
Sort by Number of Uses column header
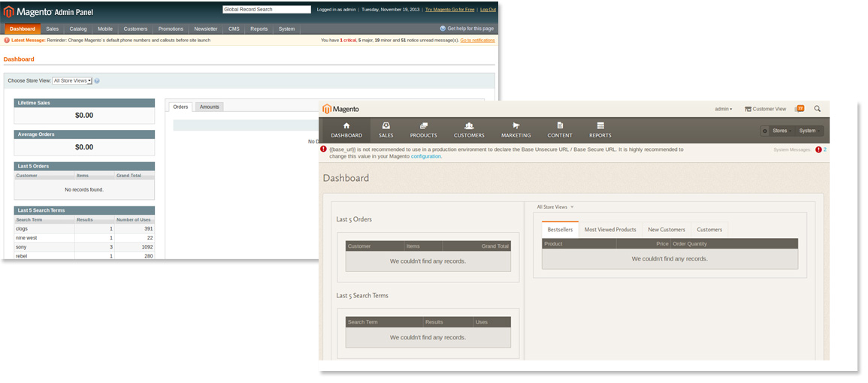[134, 220]
